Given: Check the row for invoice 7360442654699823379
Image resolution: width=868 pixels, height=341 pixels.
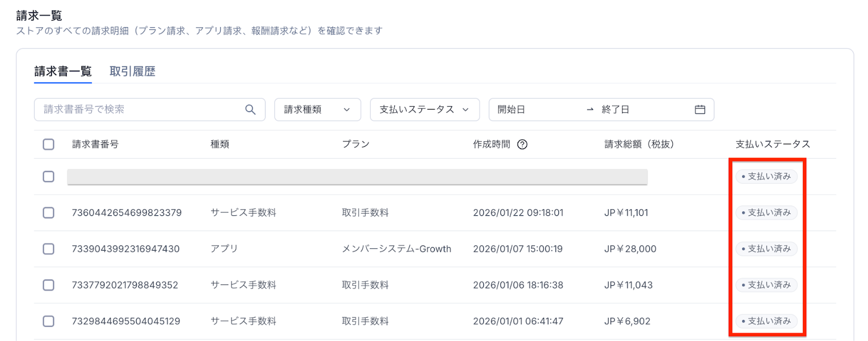Looking at the screenshot, I should coord(49,213).
